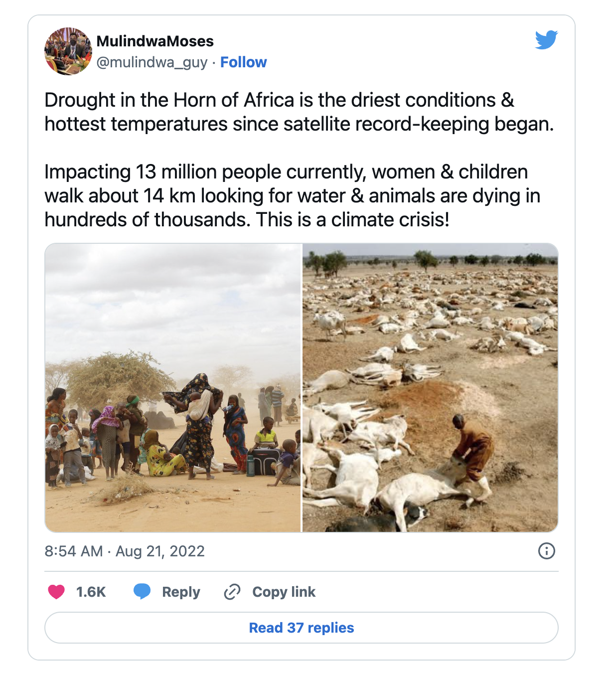The width and height of the screenshot is (616, 677).
Task: Open MulindwaMoses profile avatar
Action: [x=68, y=51]
